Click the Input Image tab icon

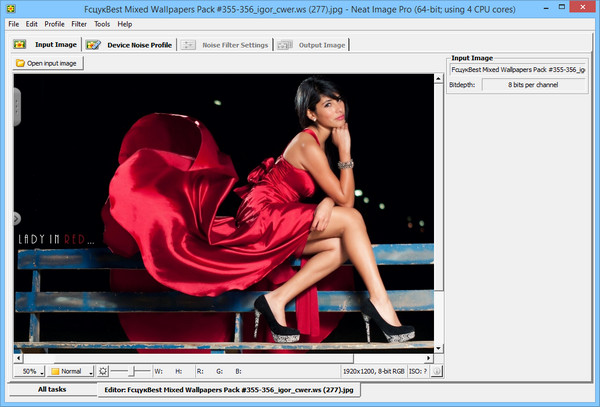tap(20, 45)
